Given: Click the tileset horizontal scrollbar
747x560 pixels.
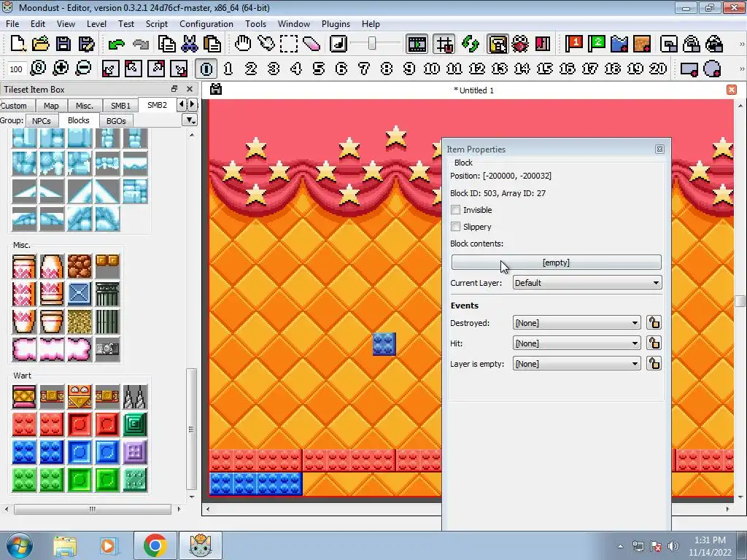Looking at the screenshot, I should (x=93, y=509).
